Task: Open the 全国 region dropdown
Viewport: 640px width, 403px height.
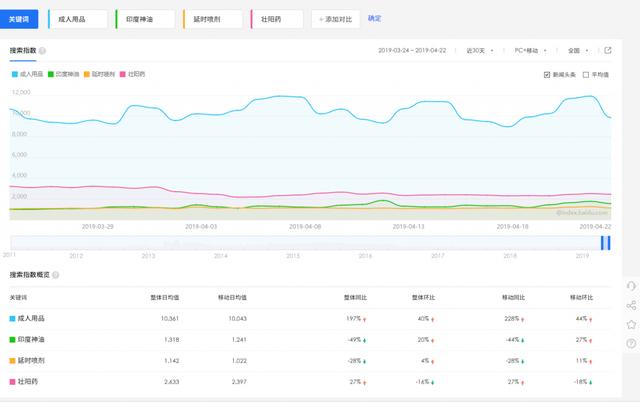Action: click(x=577, y=49)
